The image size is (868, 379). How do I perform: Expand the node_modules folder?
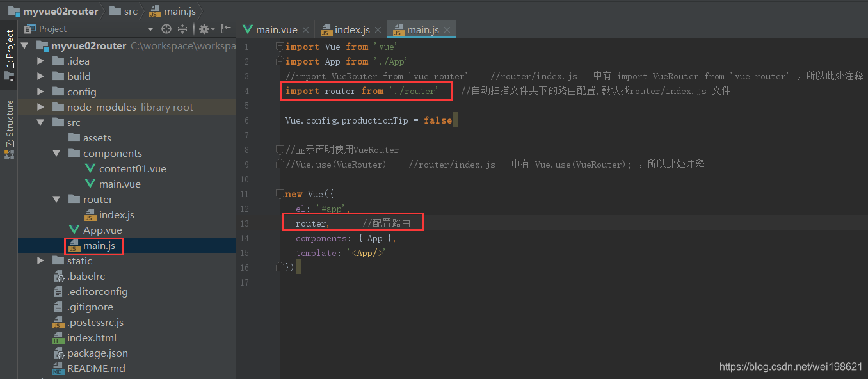click(x=41, y=108)
